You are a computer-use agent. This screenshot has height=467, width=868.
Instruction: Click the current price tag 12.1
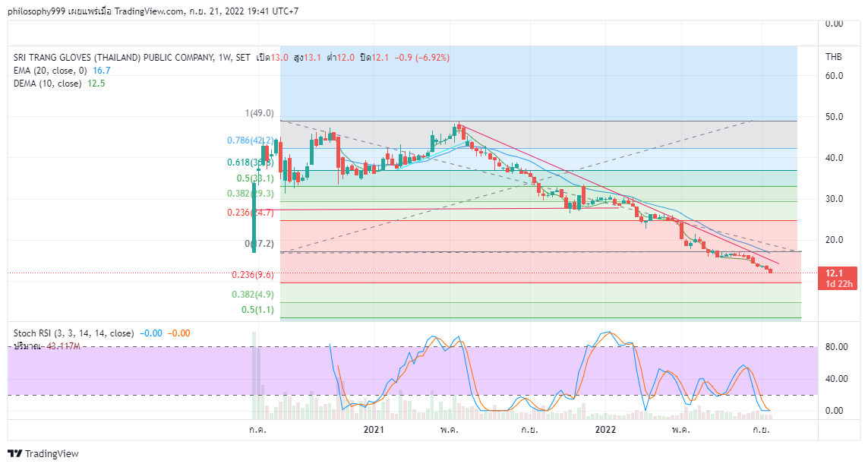(x=837, y=278)
